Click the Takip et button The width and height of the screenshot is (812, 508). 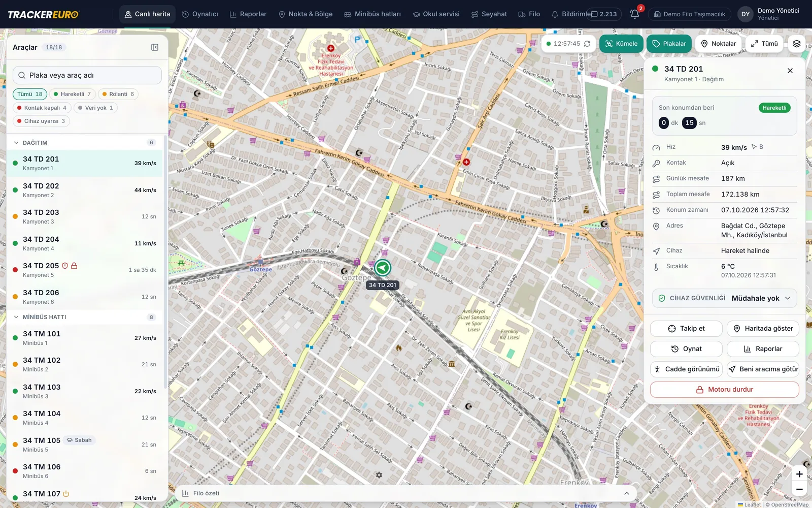tap(686, 329)
